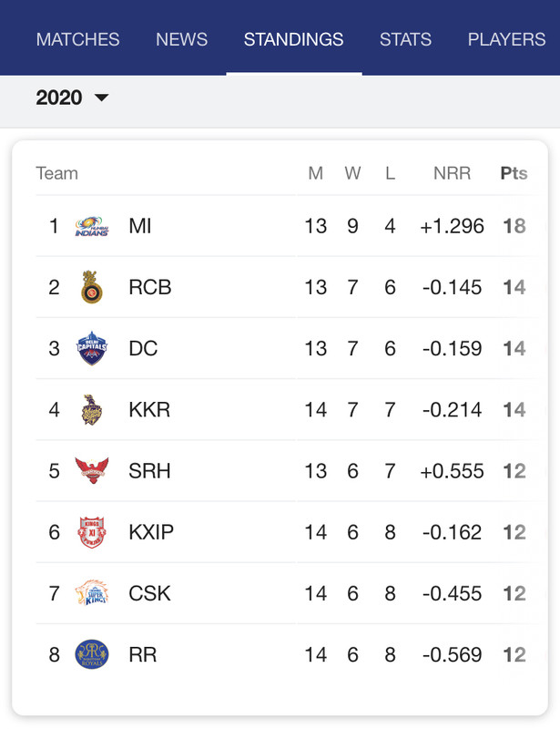
Task: Click the MI team name
Action: 140,226
